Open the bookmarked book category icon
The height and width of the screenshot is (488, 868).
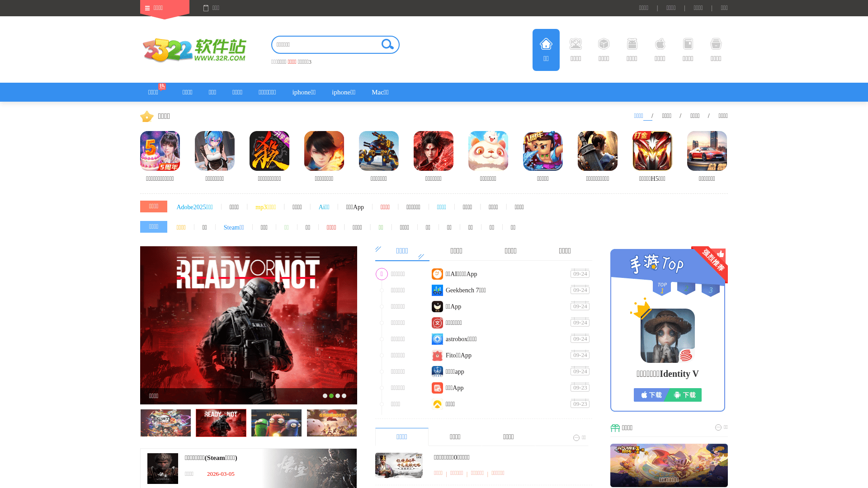[x=688, y=44]
